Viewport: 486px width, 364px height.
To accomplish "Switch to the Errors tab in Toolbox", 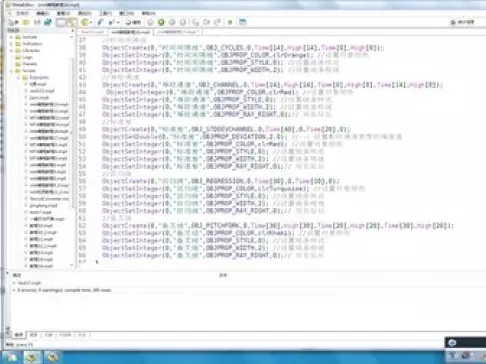I will (19, 335).
